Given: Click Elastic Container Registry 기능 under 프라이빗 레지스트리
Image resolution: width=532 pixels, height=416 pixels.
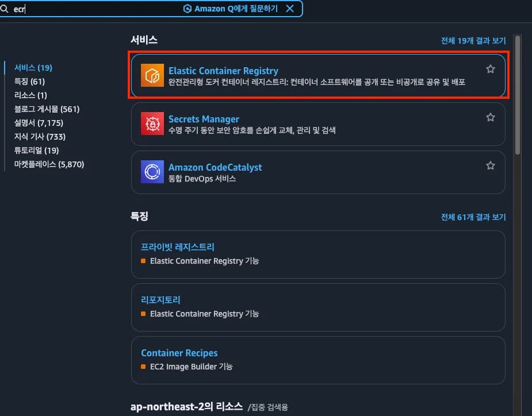Looking at the screenshot, I should point(204,261).
